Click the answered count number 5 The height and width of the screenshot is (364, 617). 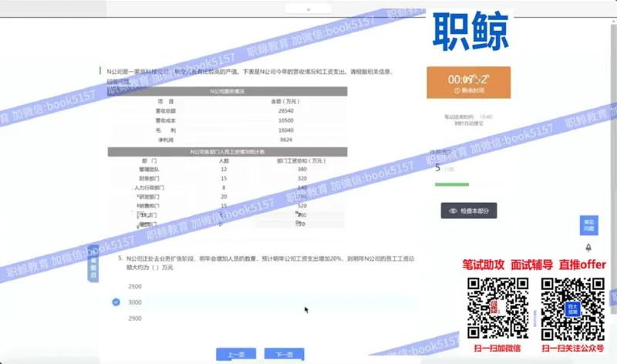pyautogui.click(x=437, y=168)
